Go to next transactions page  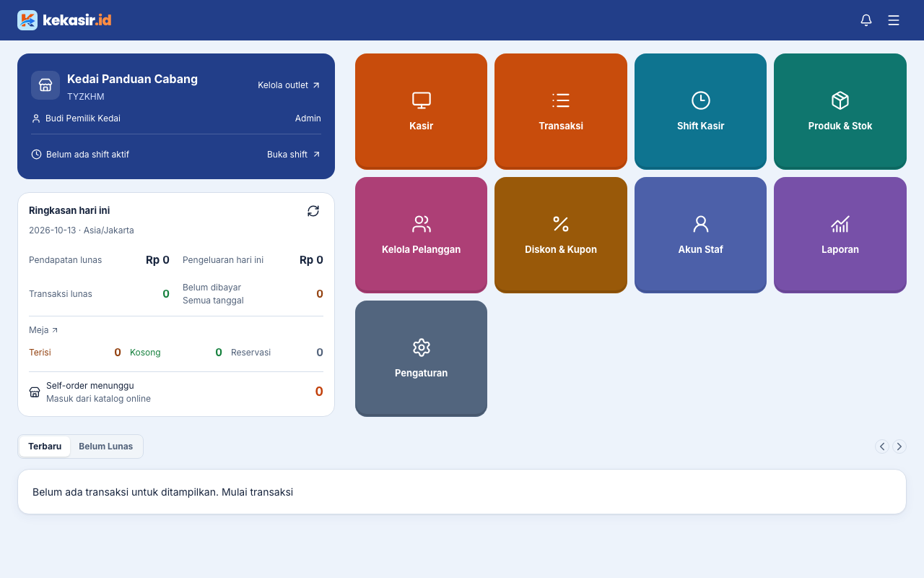(899, 447)
